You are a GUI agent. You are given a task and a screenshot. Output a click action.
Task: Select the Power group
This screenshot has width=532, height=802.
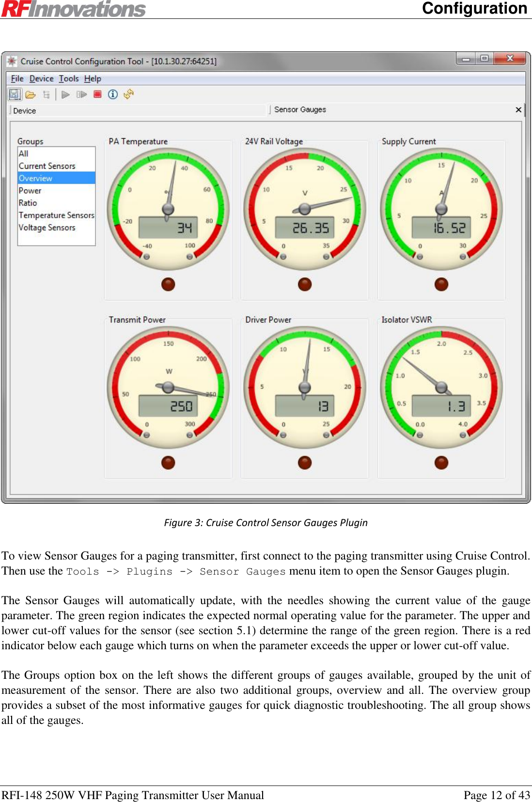(56, 191)
